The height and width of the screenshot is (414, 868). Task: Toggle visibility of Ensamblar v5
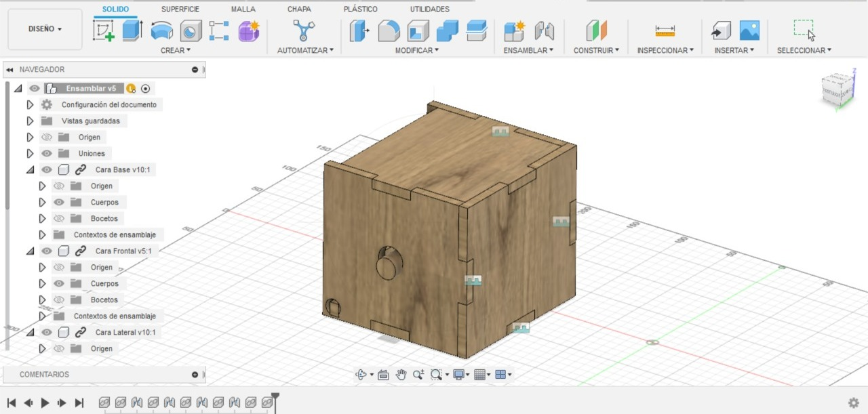coord(35,88)
